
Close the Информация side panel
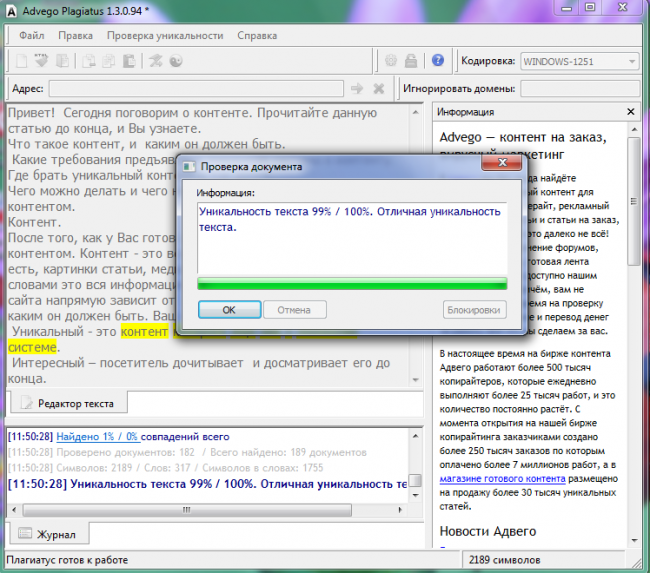631,112
